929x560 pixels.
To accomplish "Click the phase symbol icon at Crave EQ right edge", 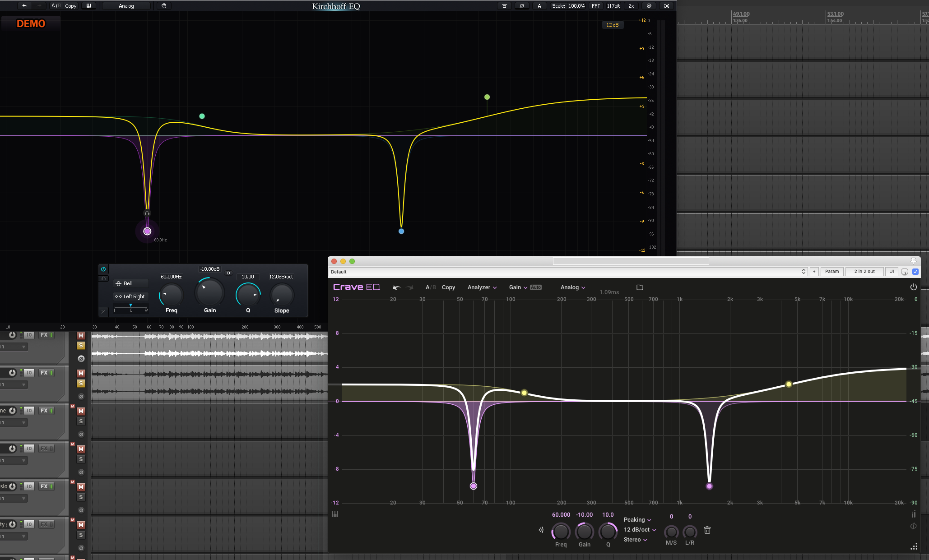I will point(914,526).
